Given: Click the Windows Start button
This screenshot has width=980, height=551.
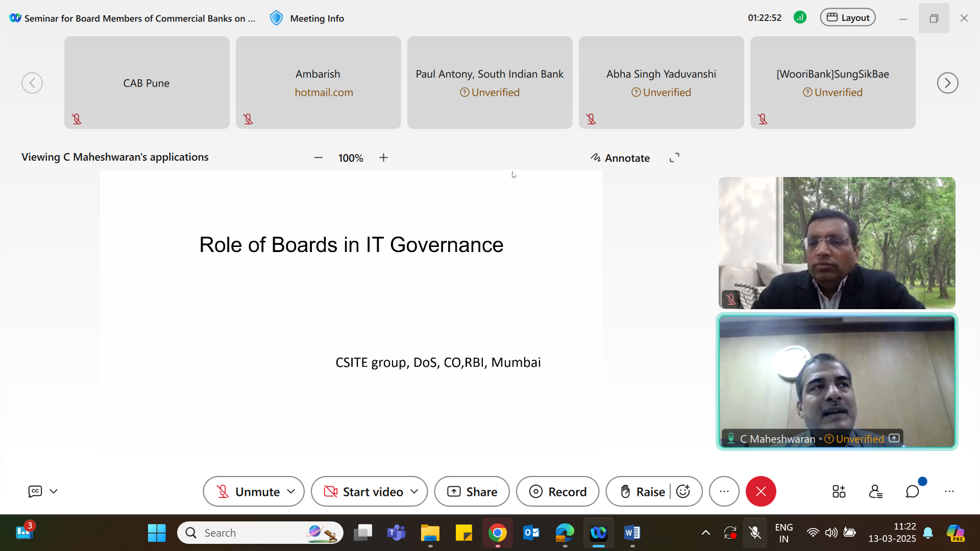Looking at the screenshot, I should click(157, 533).
